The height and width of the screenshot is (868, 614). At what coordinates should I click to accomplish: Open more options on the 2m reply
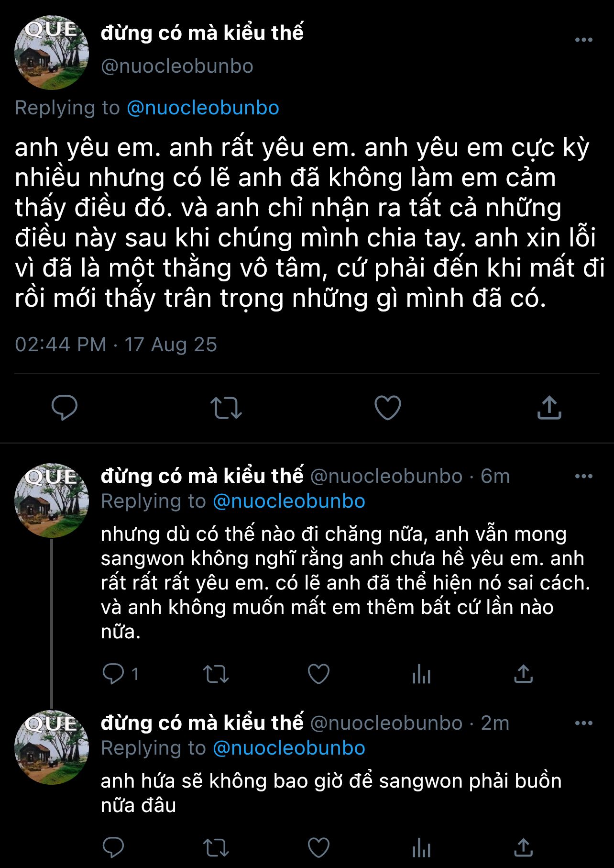tap(583, 723)
